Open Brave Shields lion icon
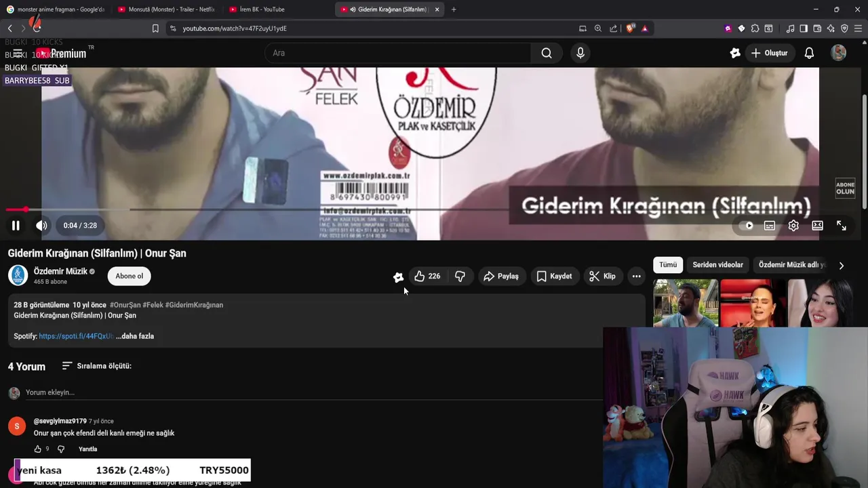Image resolution: width=868 pixels, height=488 pixels. [631, 28]
